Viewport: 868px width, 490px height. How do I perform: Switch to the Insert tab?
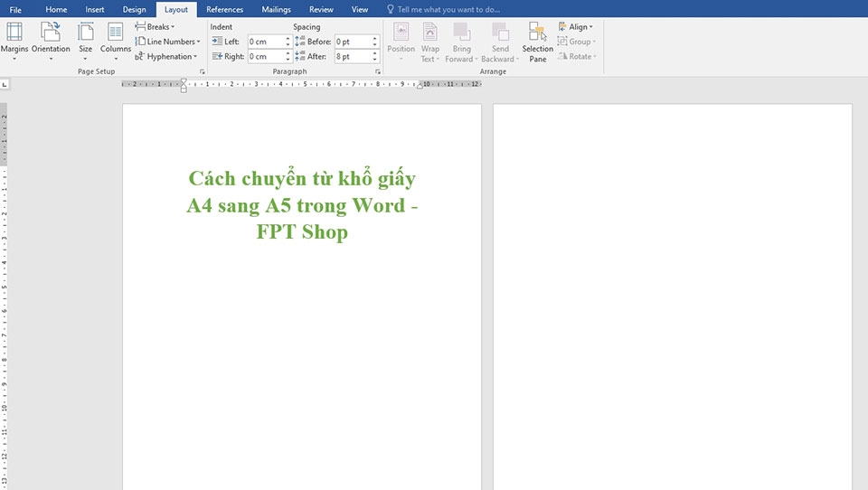(95, 9)
